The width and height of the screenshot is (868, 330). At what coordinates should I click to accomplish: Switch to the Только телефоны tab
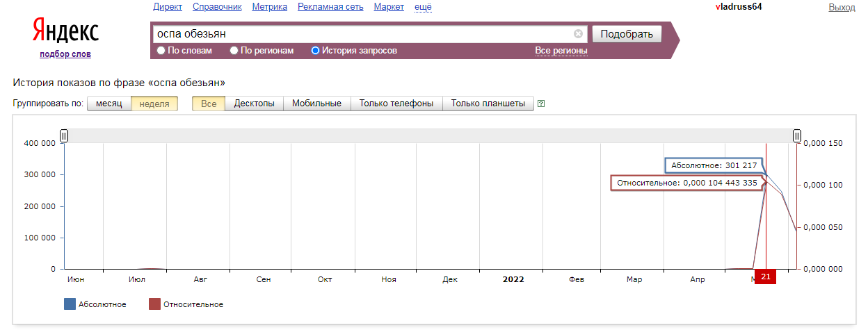(x=396, y=104)
